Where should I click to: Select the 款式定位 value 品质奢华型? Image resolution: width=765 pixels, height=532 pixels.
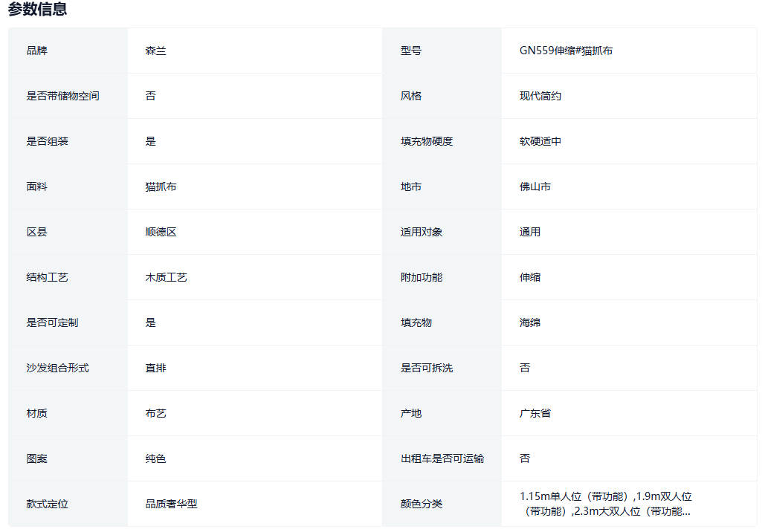[171, 504]
